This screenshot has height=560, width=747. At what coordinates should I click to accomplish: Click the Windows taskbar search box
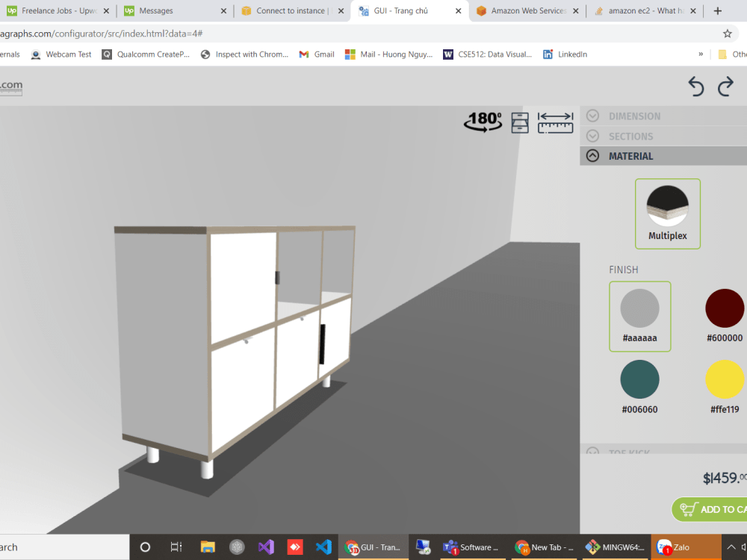(64, 547)
